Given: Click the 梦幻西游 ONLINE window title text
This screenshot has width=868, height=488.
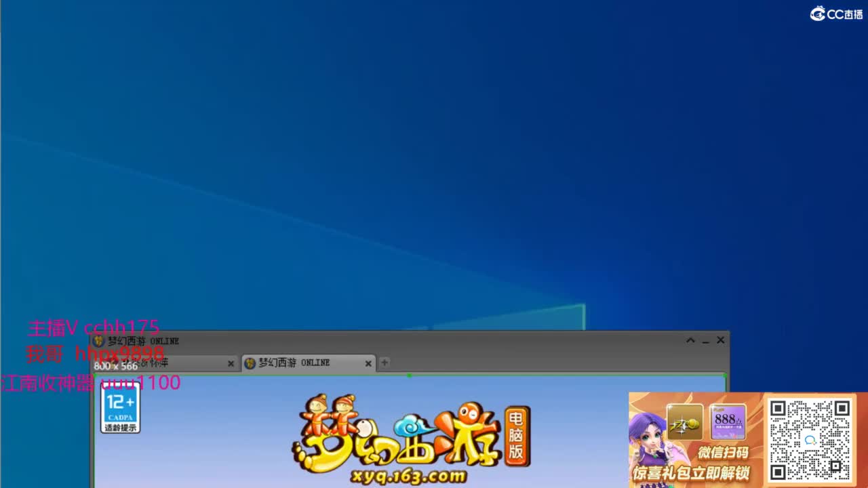Looking at the screenshot, I should coord(143,341).
